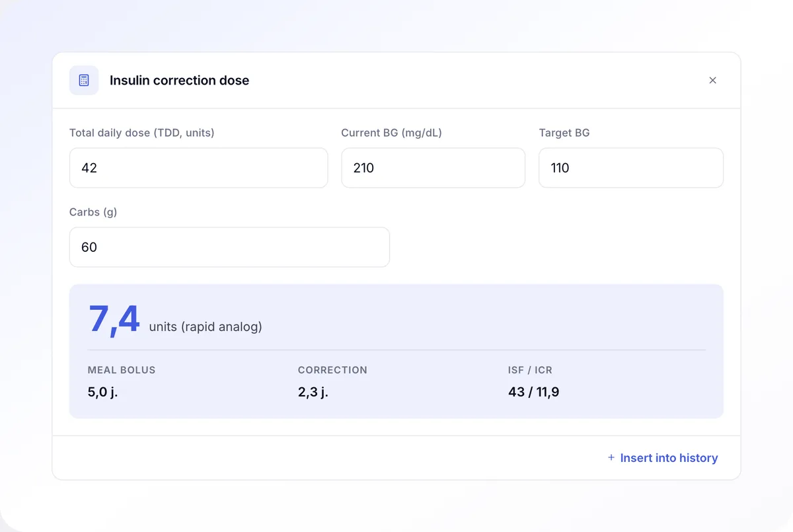The height and width of the screenshot is (532, 793).
Task: Click the 'Insulin correction dose' title
Action: 180,81
